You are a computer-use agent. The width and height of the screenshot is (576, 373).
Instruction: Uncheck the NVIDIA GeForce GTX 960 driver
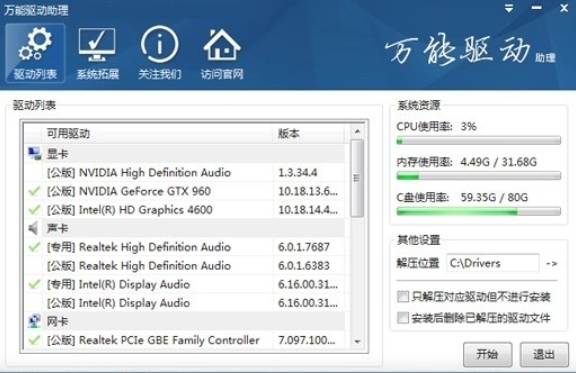[34, 191]
